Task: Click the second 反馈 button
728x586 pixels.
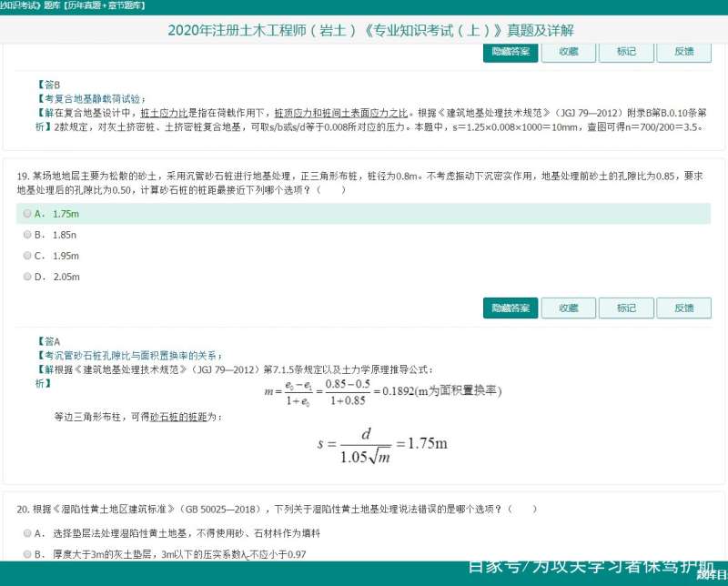Action: [684, 308]
